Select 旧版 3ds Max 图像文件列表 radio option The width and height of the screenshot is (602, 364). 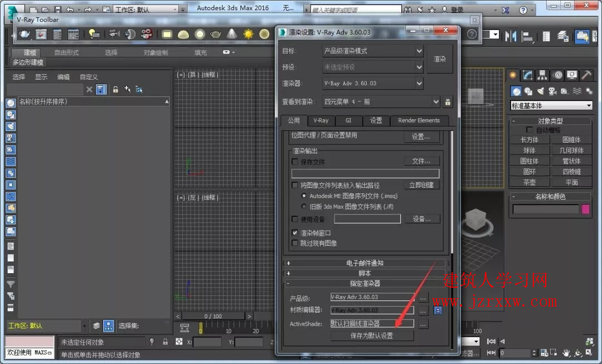click(304, 207)
